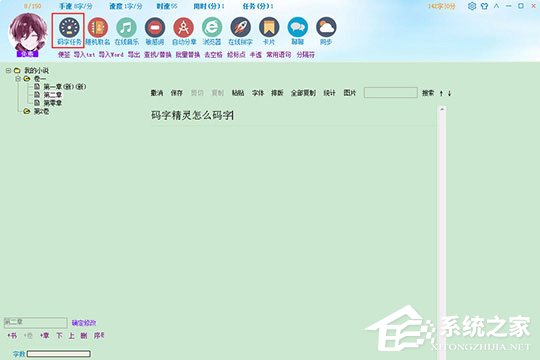The height and width of the screenshot is (360, 540).
Task: Open the skin shirt icon in title bar
Action: click(485, 6)
